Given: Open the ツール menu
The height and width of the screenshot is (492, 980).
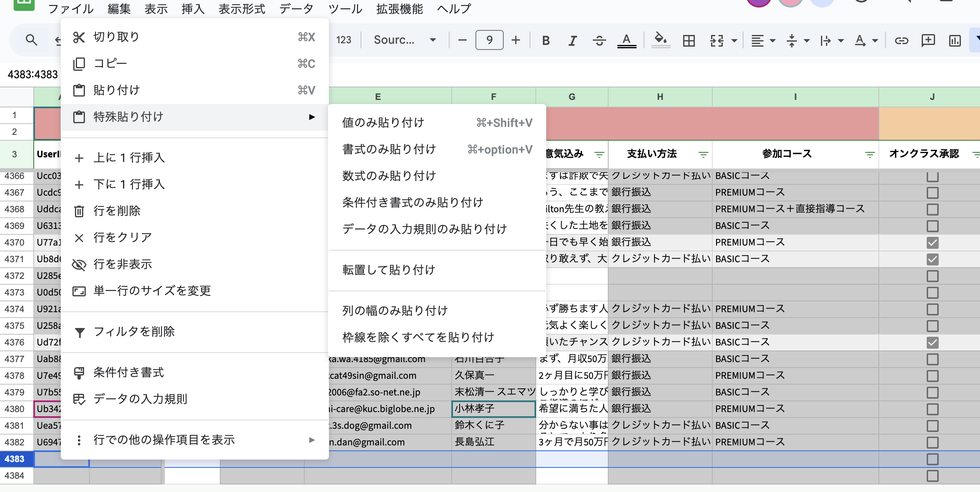Looking at the screenshot, I should (345, 8).
